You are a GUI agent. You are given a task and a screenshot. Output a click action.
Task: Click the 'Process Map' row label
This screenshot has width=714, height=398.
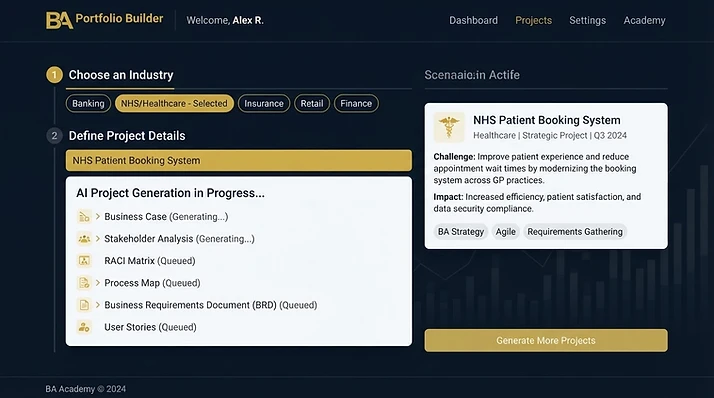click(x=132, y=283)
